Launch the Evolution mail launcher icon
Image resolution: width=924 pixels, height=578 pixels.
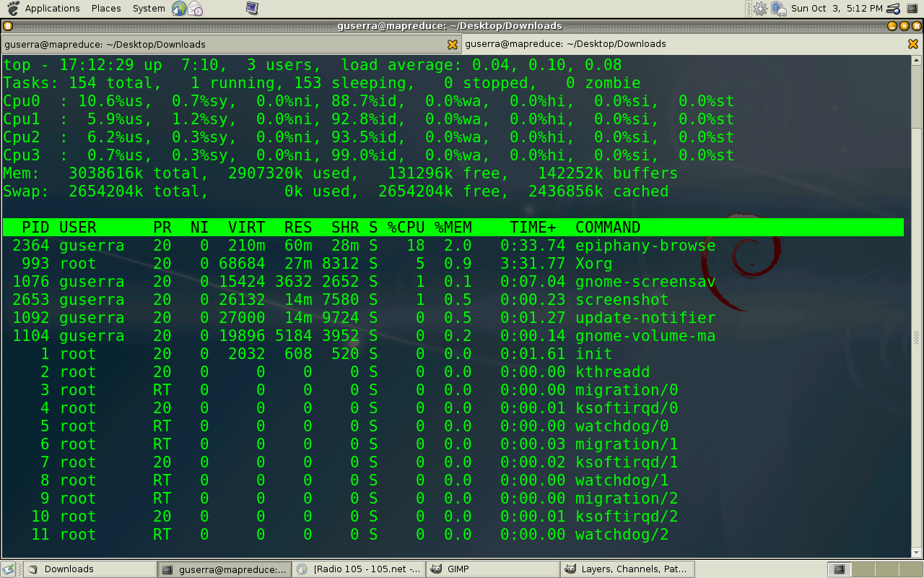pyautogui.click(x=196, y=9)
